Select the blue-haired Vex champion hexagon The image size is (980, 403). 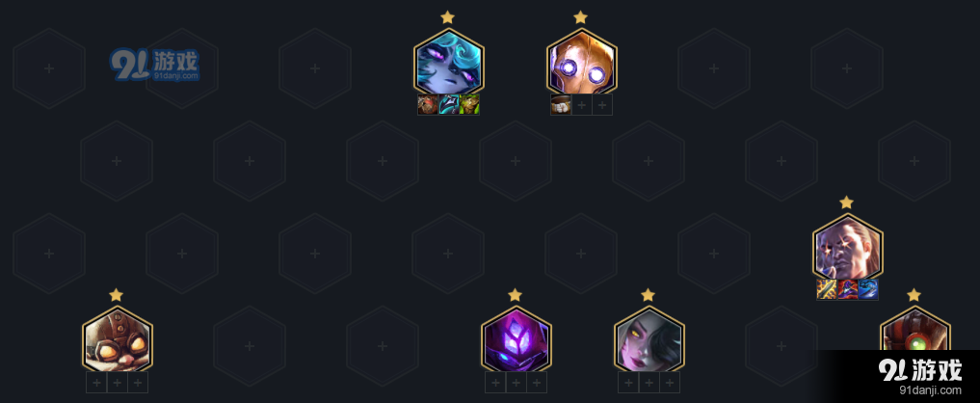(448, 63)
